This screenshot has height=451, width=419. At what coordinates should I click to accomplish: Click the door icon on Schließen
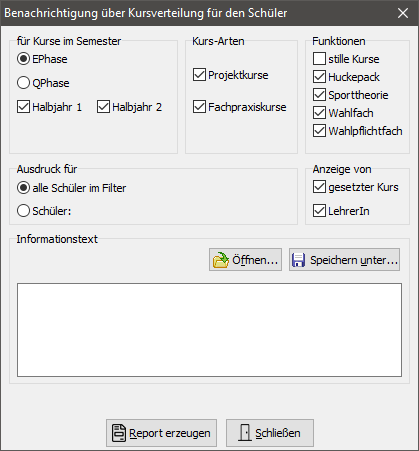click(245, 433)
